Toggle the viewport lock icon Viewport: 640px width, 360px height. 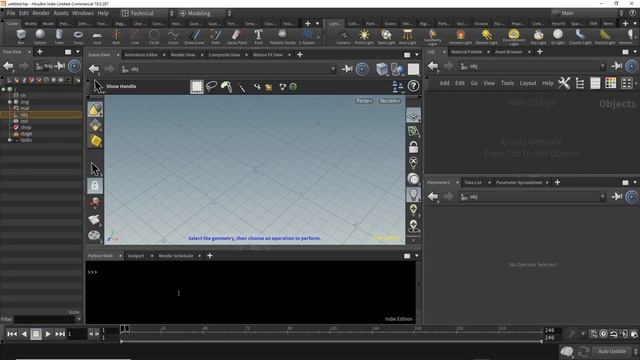click(413, 147)
